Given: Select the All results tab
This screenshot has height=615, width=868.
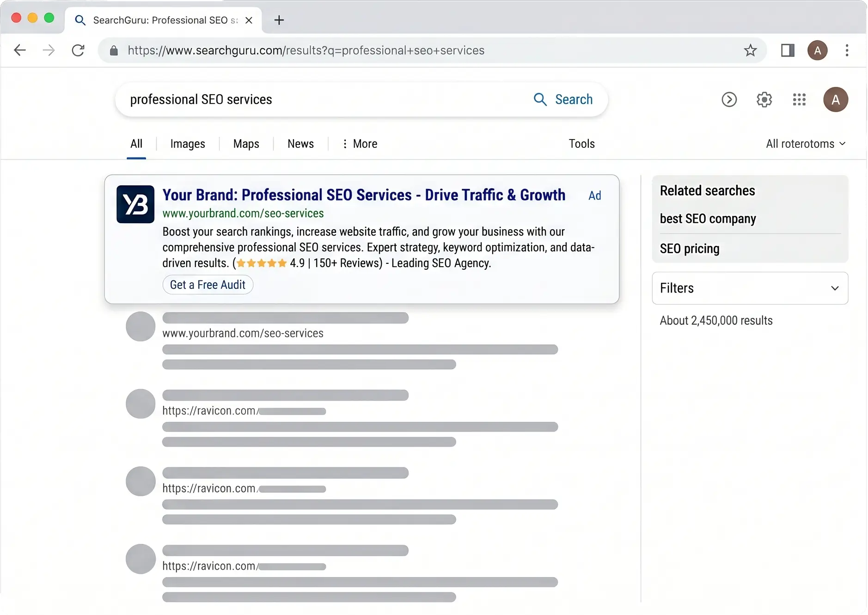Looking at the screenshot, I should coord(136,144).
